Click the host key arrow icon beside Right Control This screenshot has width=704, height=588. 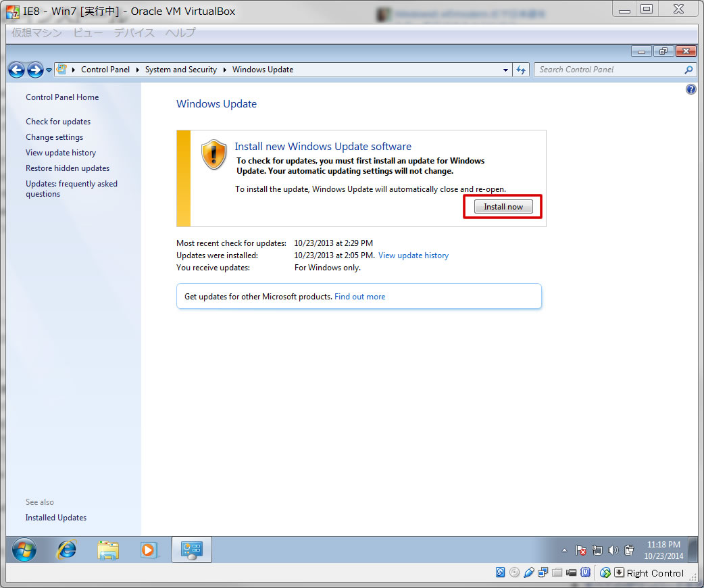pos(619,572)
